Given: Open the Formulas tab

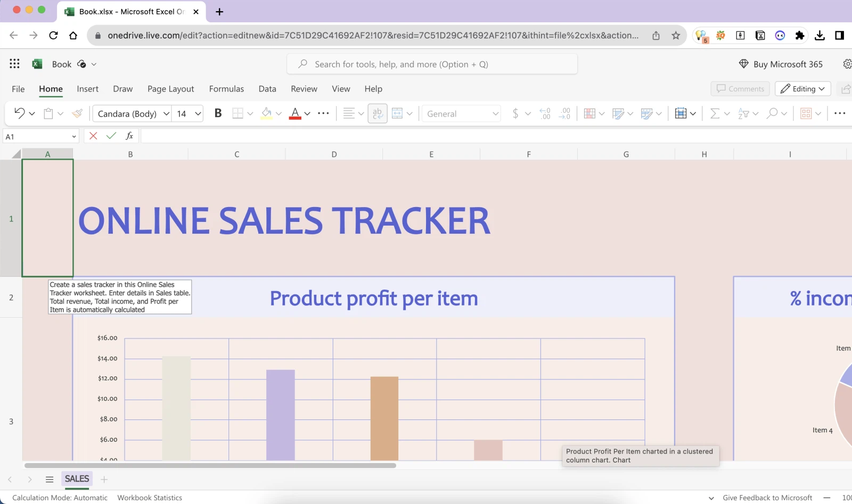Looking at the screenshot, I should (226, 89).
